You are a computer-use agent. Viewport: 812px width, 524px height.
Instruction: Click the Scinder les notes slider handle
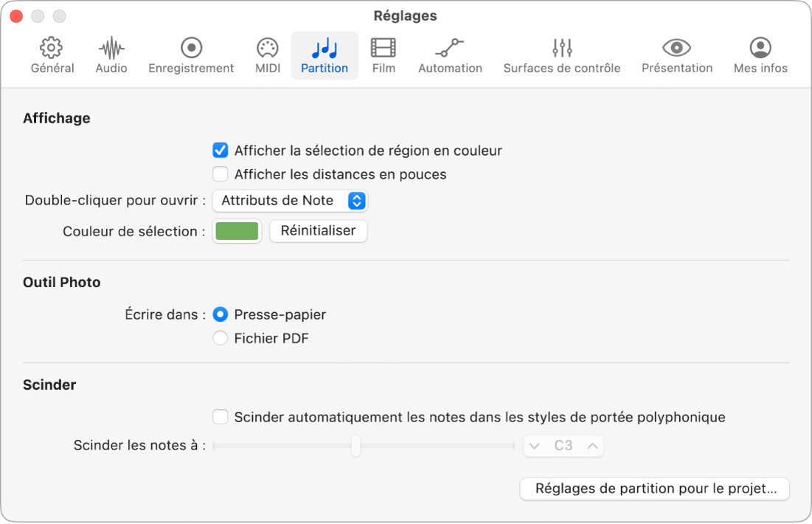click(x=355, y=446)
